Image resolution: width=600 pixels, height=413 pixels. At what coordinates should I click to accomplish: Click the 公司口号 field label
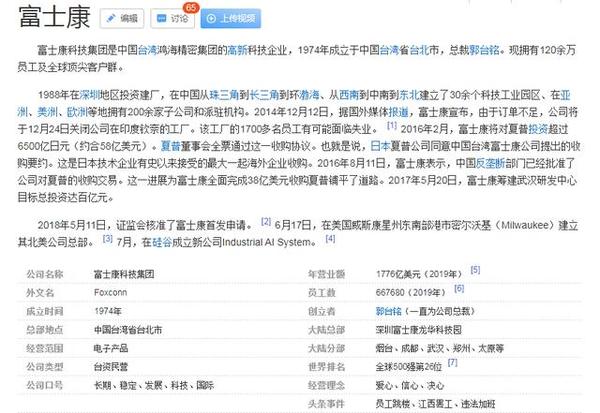tap(45, 385)
